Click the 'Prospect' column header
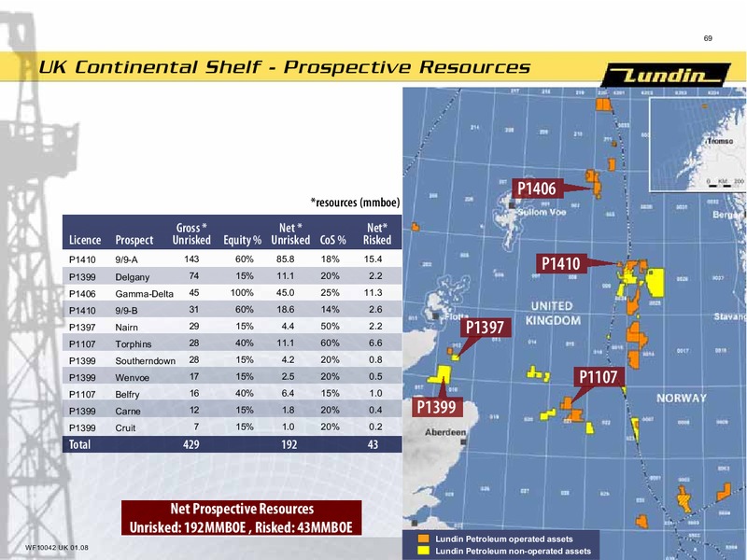Viewport: 747px width, 560px height. (x=134, y=240)
